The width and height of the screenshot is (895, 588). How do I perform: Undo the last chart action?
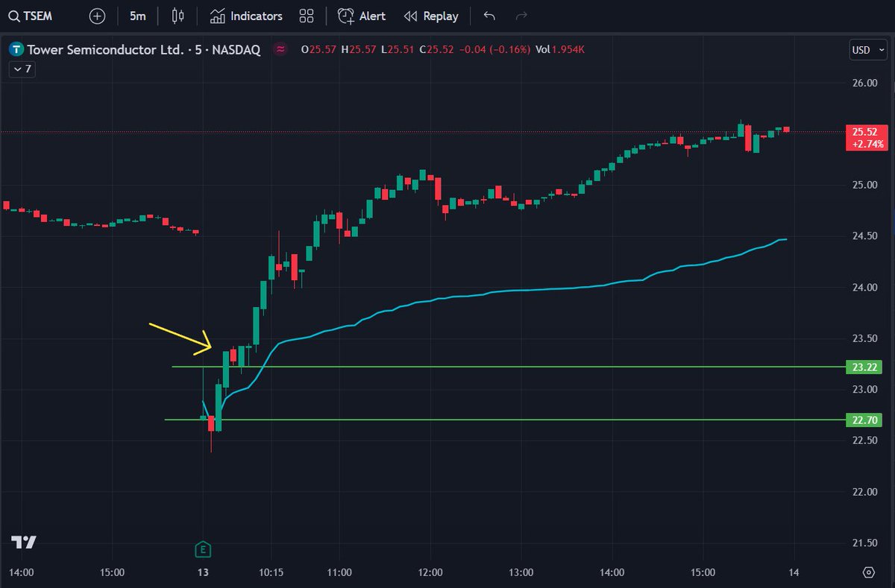pyautogui.click(x=489, y=16)
